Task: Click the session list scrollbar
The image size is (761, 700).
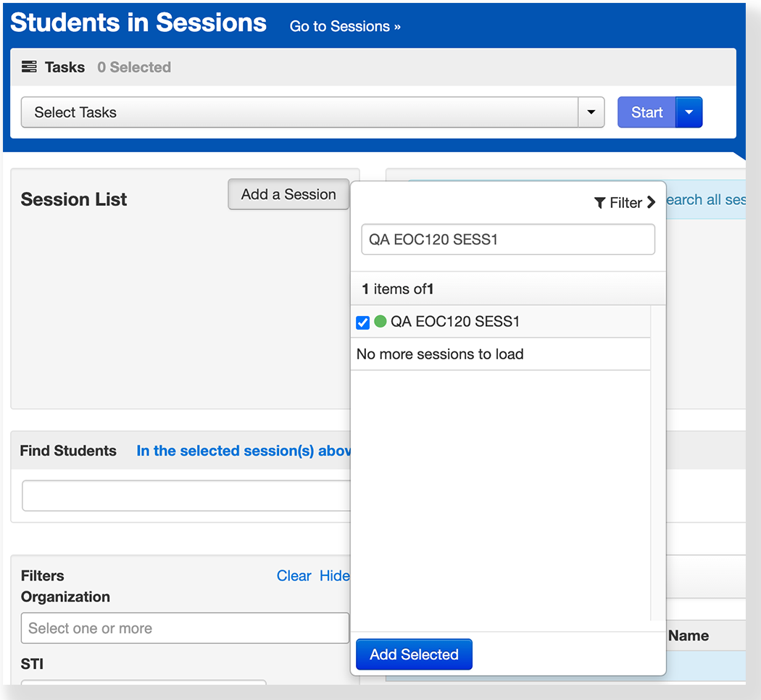Action: (657, 462)
